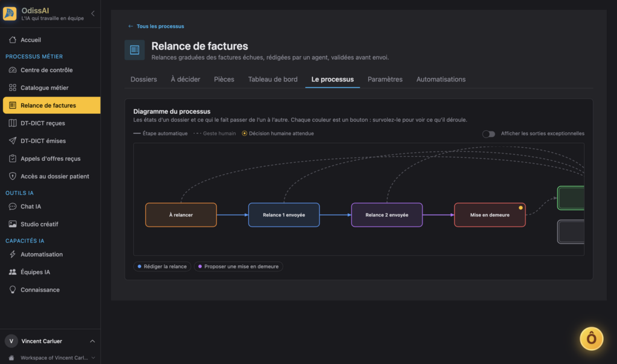Select the Le processus tab
Viewport: 617px width, 364px height.
pyautogui.click(x=333, y=80)
